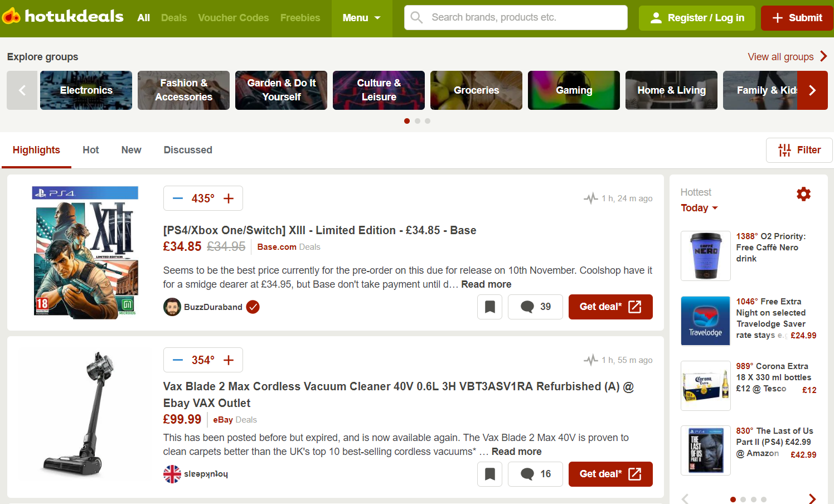Select Deals in the top navigation

tap(174, 18)
